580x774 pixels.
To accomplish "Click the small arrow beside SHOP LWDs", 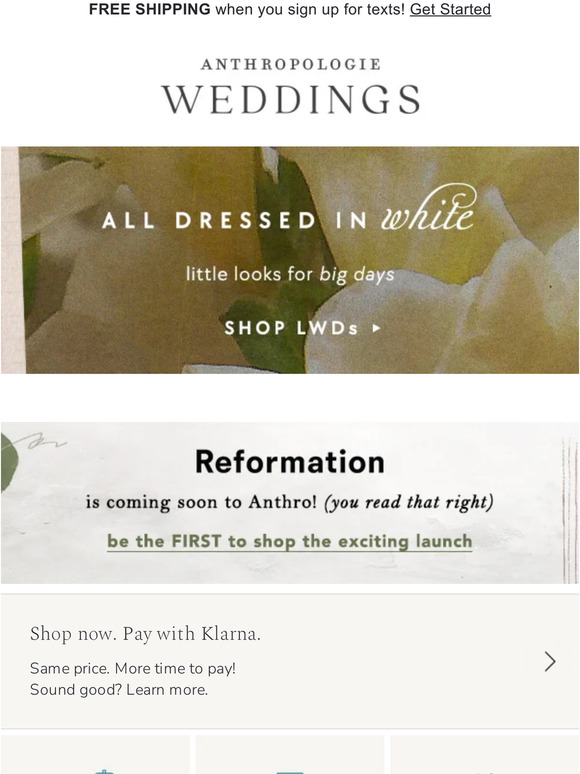I will [376, 328].
